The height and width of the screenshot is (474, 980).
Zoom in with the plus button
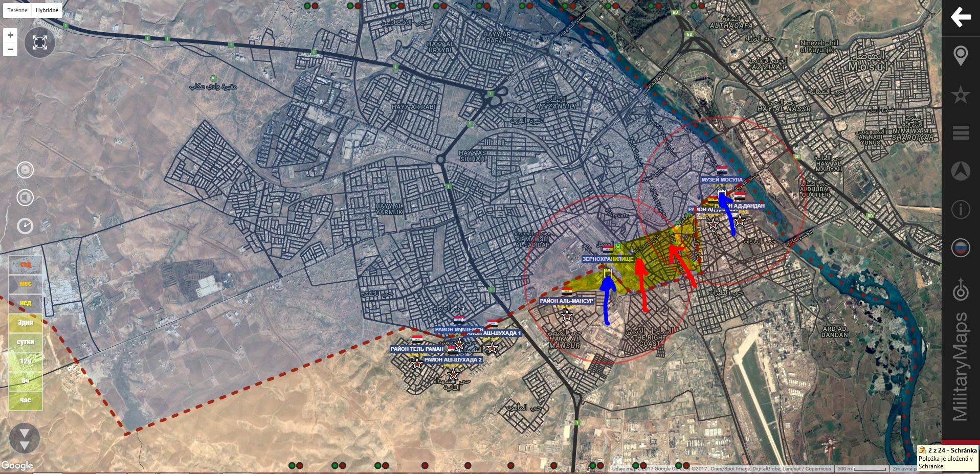pyautogui.click(x=10, y=35)
